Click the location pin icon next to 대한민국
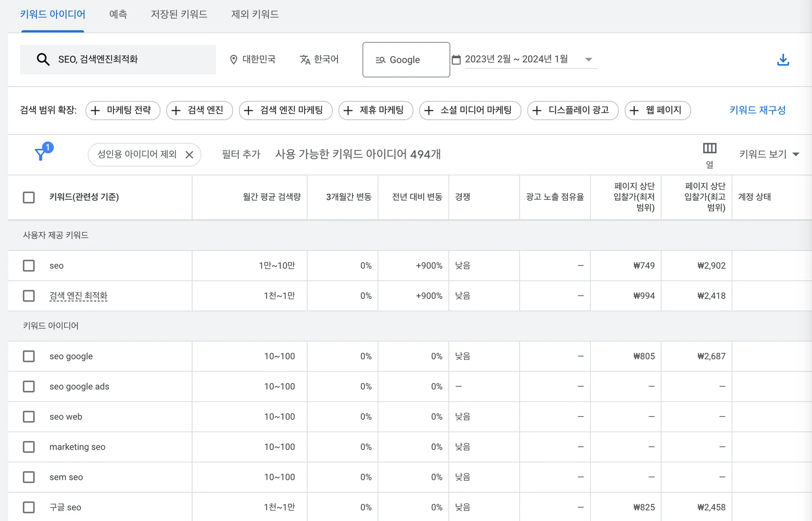 [x=233, y=59]
